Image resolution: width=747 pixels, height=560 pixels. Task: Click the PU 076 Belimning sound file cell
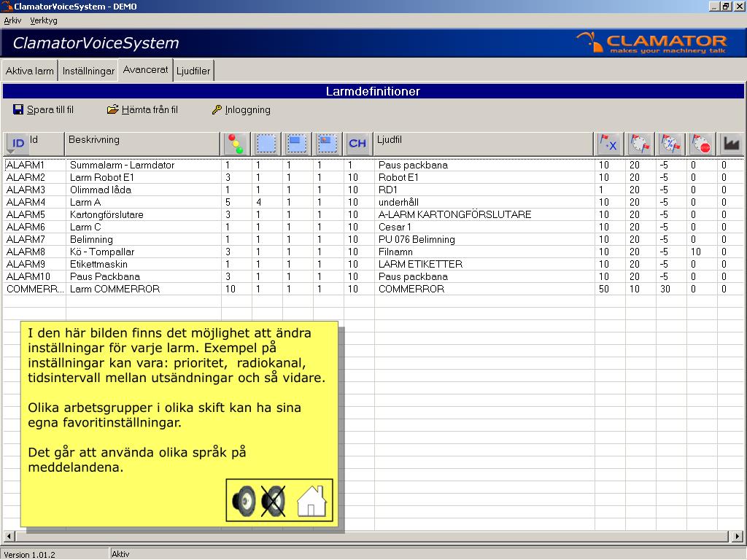pos(484,239)
